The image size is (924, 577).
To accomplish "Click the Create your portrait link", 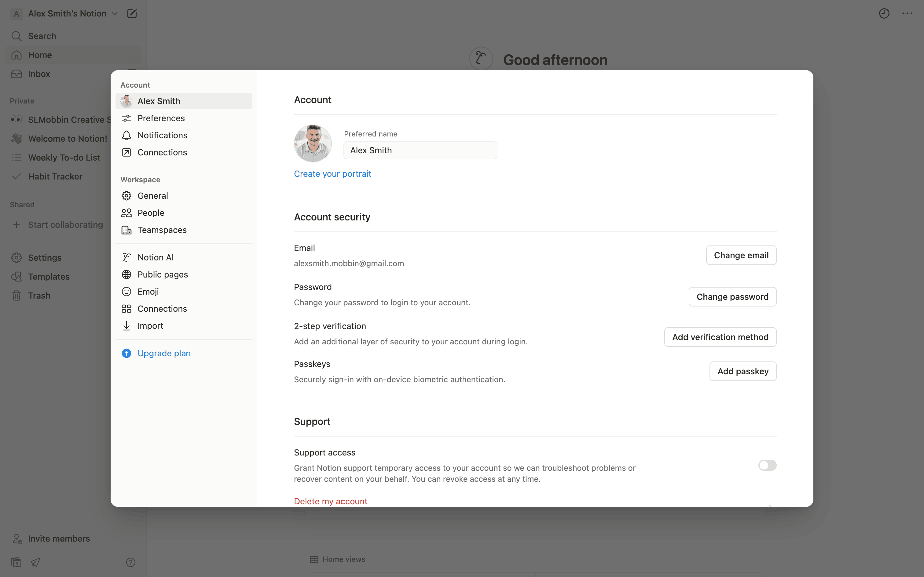I will (x=332, y=174).
